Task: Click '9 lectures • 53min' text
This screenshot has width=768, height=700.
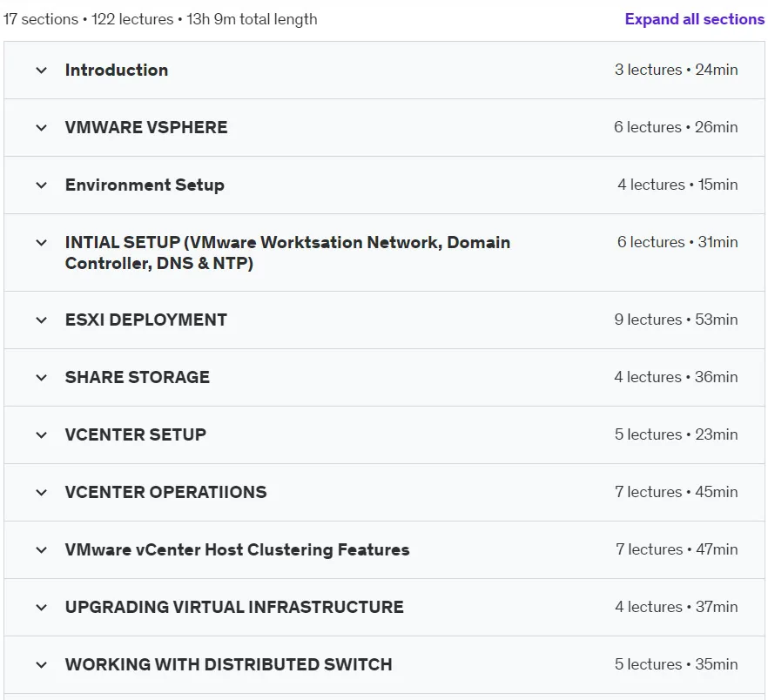Action: [x=677, y=320]
